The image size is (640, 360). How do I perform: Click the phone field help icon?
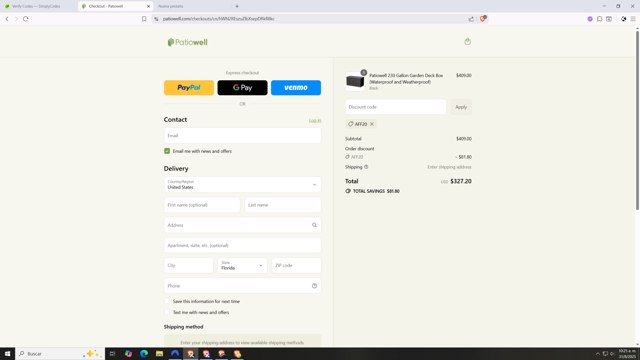(314, 286)
